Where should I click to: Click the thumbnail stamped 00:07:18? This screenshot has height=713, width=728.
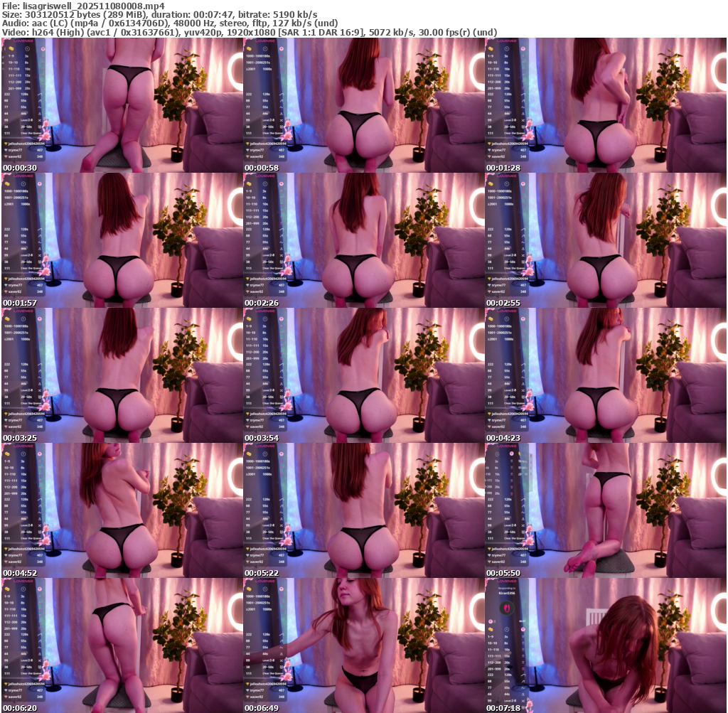coord(606,645)
